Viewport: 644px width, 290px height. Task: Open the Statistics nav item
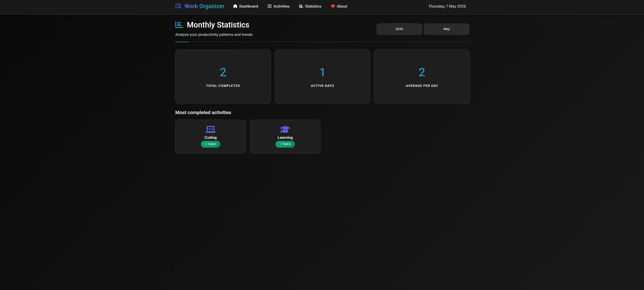point(310,6)
